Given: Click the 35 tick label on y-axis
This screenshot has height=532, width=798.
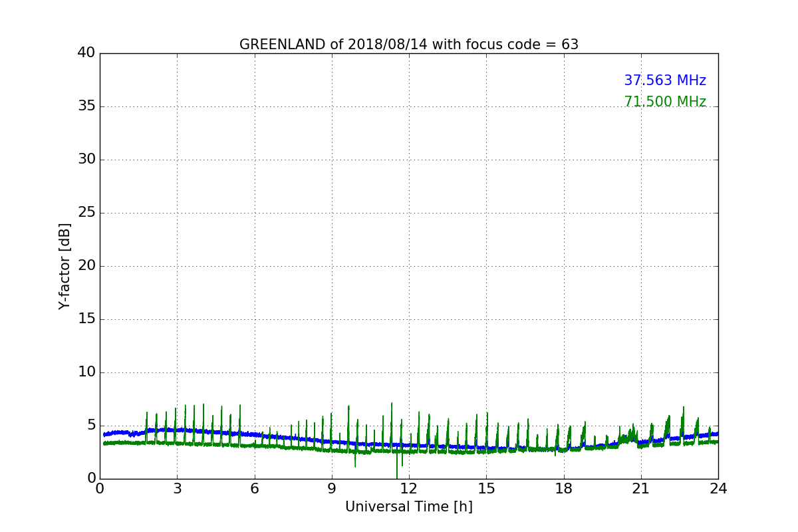Looking at the screenshot, I should (86, 106).
